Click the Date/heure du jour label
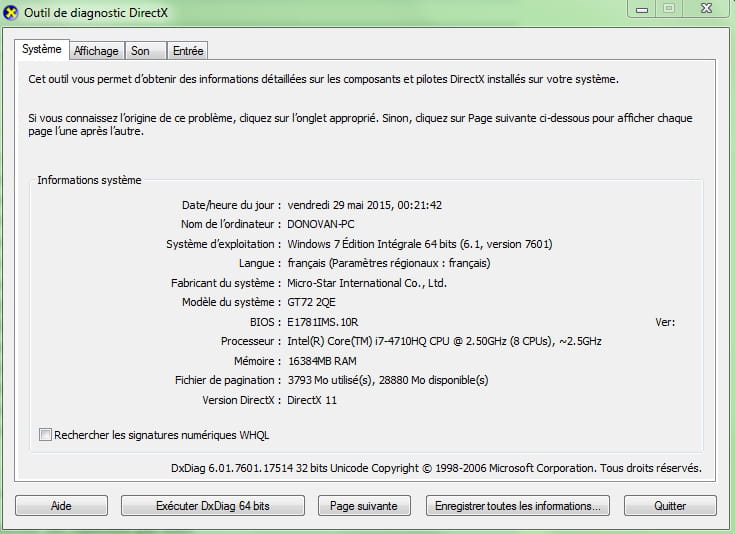 232,205
